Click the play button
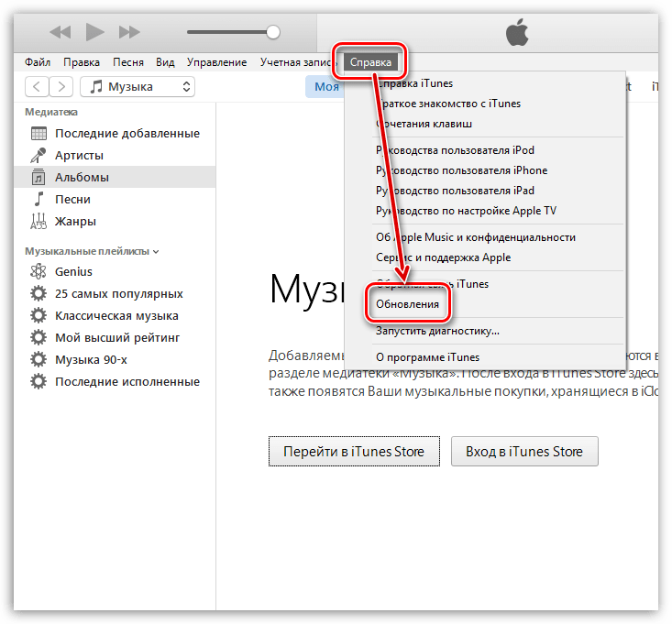672x624 pixels. 94,32
